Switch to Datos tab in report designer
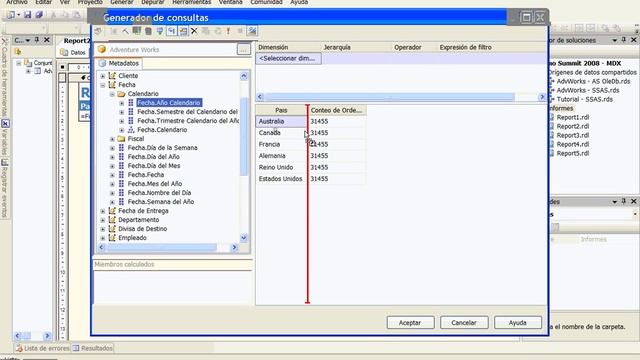640x360 pixels. (x=73, y=52)
